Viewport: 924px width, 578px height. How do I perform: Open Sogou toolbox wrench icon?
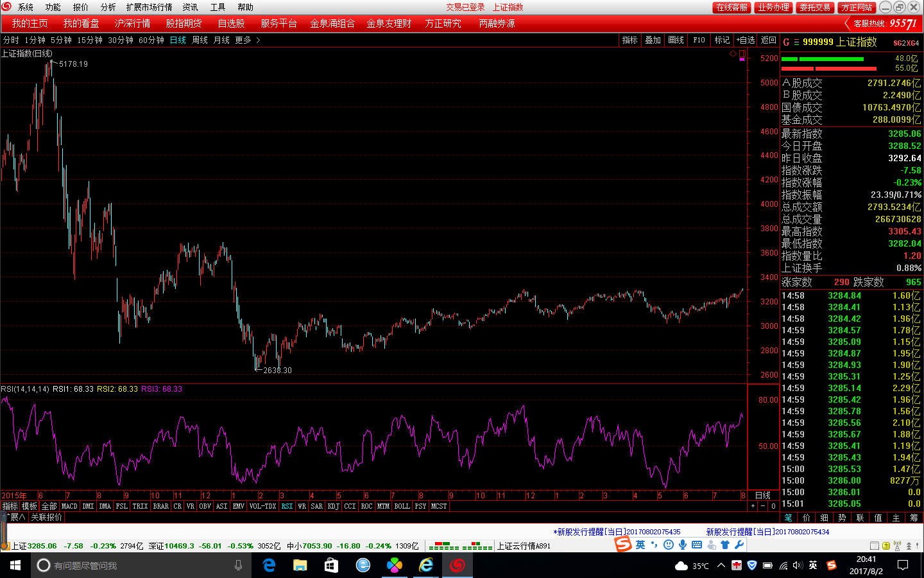(739, 545)
